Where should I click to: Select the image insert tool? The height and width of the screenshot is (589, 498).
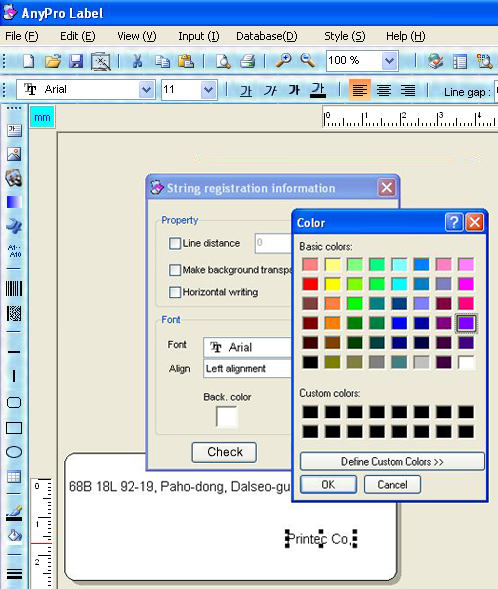14,154
